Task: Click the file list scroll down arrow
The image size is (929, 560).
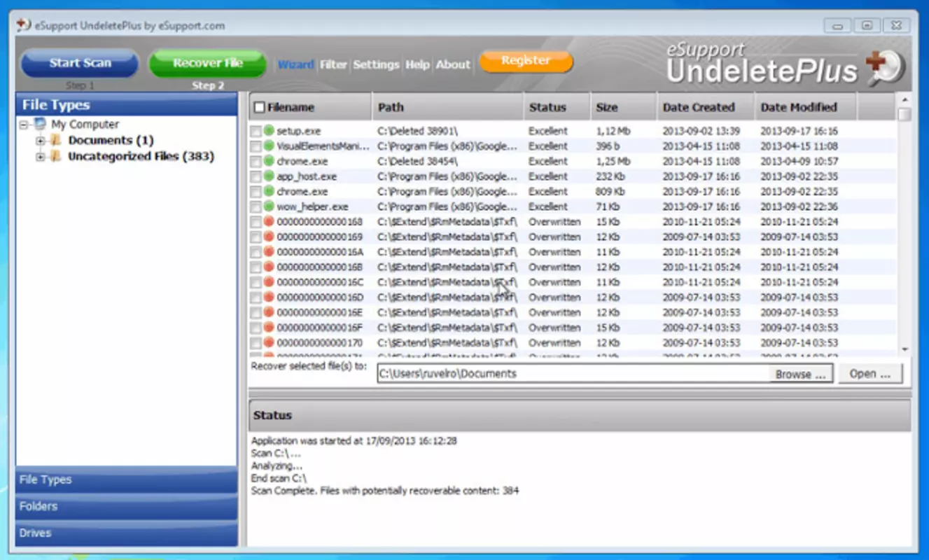Action: 905,349
